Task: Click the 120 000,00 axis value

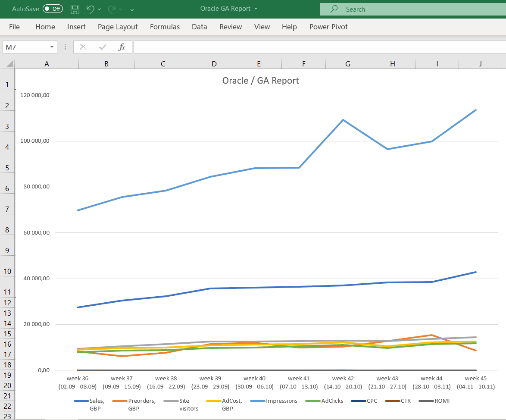Action: point(35,95)
